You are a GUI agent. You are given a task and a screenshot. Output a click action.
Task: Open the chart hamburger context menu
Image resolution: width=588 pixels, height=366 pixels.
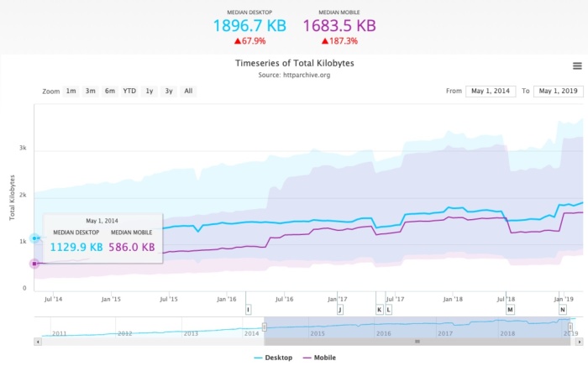point(577,66)
